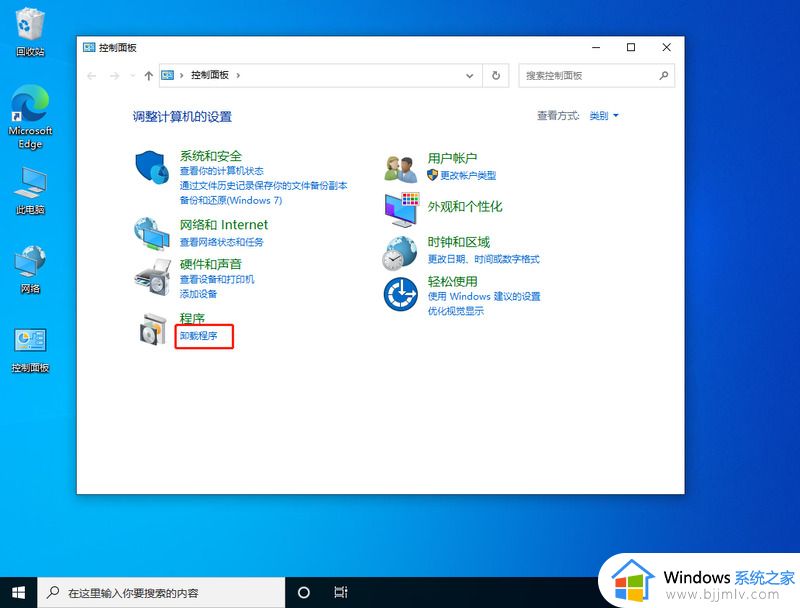Open Cortana circle on the taskbar
The width and height of the screenshot is (800, 608).
pos(304,592)
